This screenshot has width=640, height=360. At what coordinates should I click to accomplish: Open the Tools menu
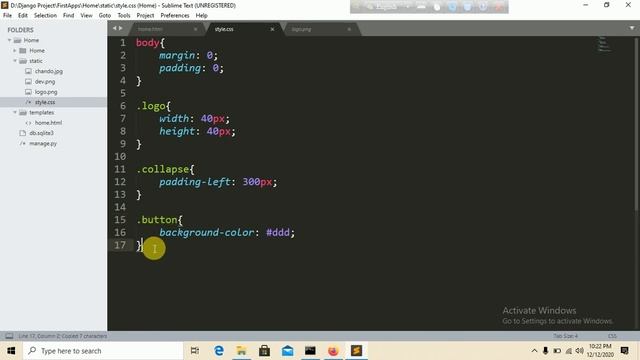coord(124,16)
